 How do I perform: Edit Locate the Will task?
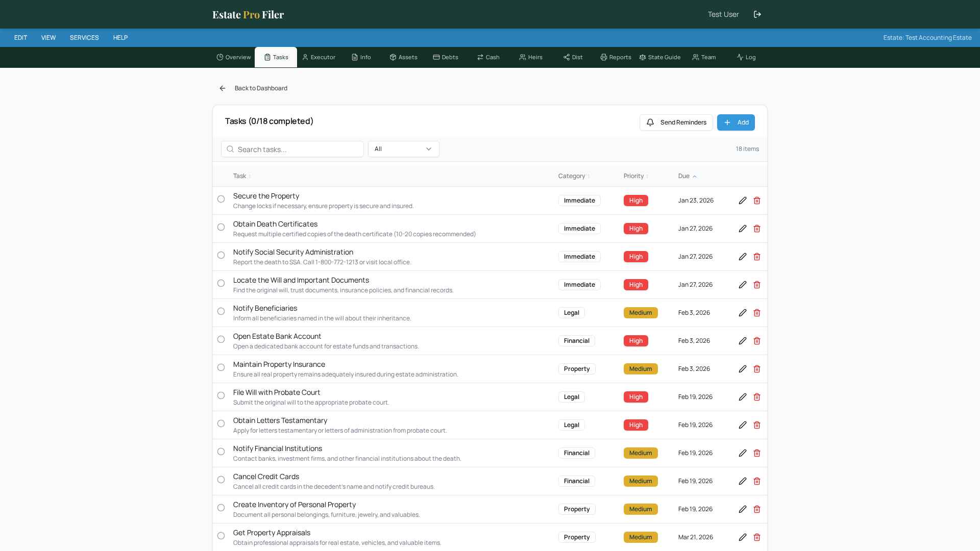point(743,285)
